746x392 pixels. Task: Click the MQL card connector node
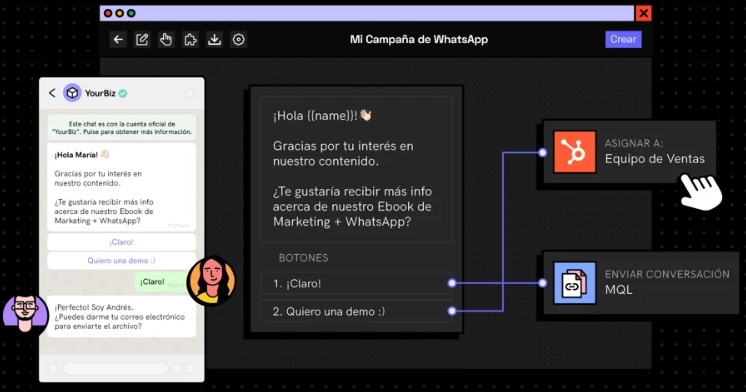pyautogui.click(x=542, y=283)
